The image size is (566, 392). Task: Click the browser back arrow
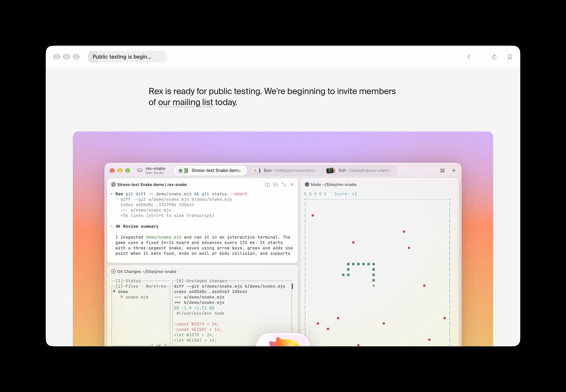[469, 57]
